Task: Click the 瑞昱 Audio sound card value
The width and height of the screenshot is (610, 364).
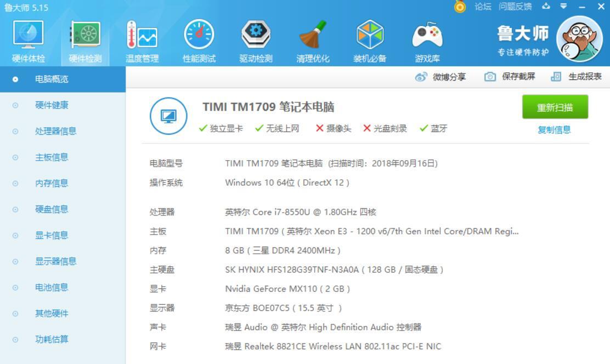Action: coord(323,327)
